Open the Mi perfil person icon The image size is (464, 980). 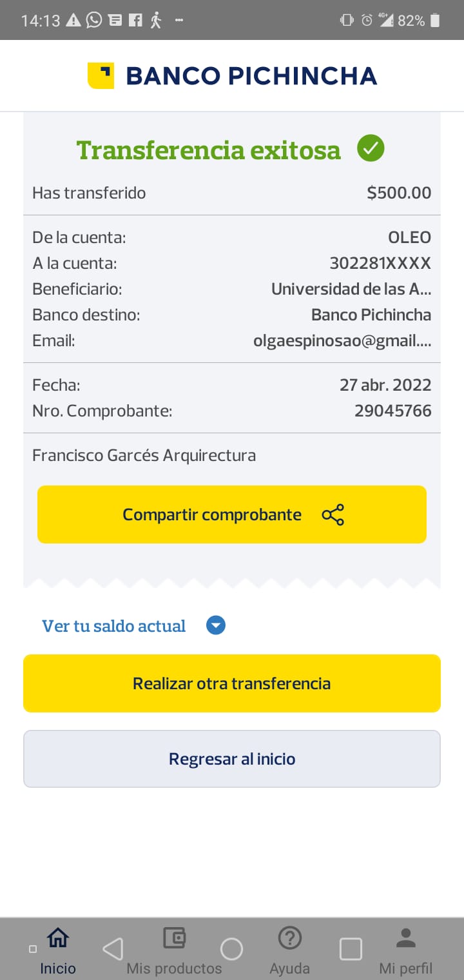click(405, 937)
